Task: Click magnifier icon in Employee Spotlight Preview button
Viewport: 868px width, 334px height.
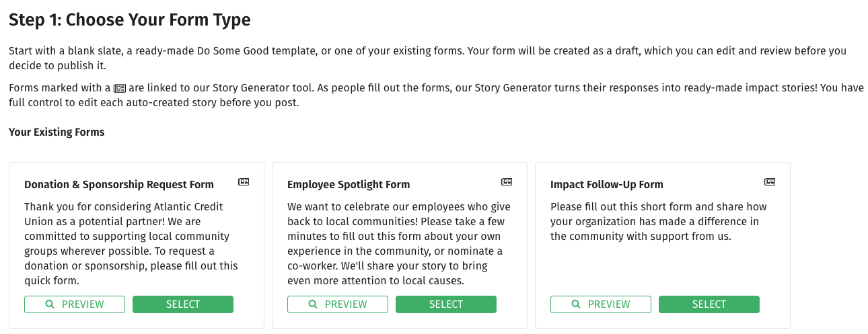Action: tap(313, 304)
